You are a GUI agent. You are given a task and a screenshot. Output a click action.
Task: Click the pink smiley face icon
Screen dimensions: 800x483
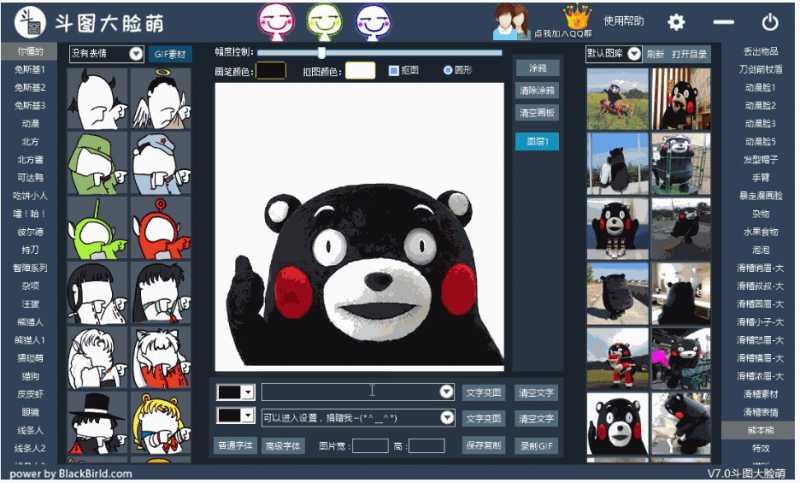pos(274,20)
